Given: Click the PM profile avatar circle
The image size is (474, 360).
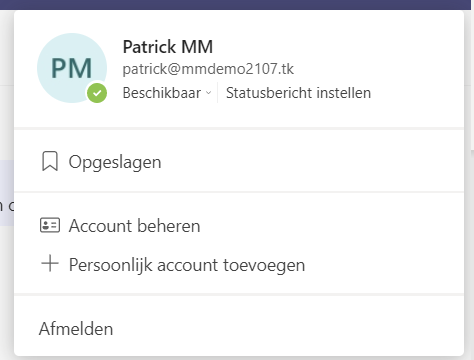Looking at the screenshot, I should coord(72,68).
